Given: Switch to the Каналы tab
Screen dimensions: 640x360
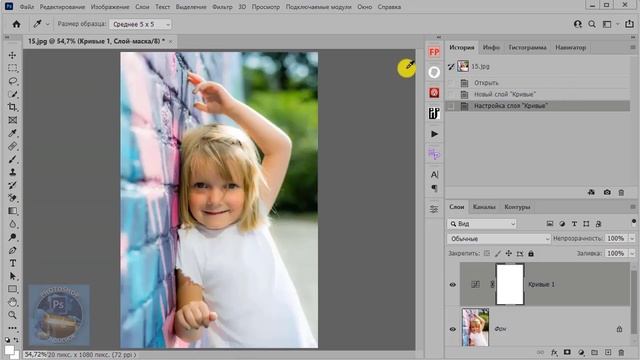Looking at the screenshot, I should [484, 207].
